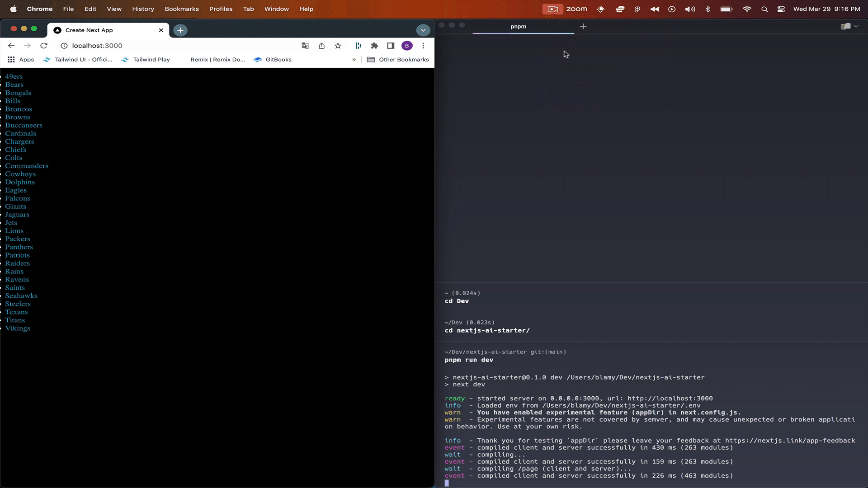Open the History menu
Image resolution: width=868 pixels, height=488 pixels.
pyautogui.click(x=143, y=9)
